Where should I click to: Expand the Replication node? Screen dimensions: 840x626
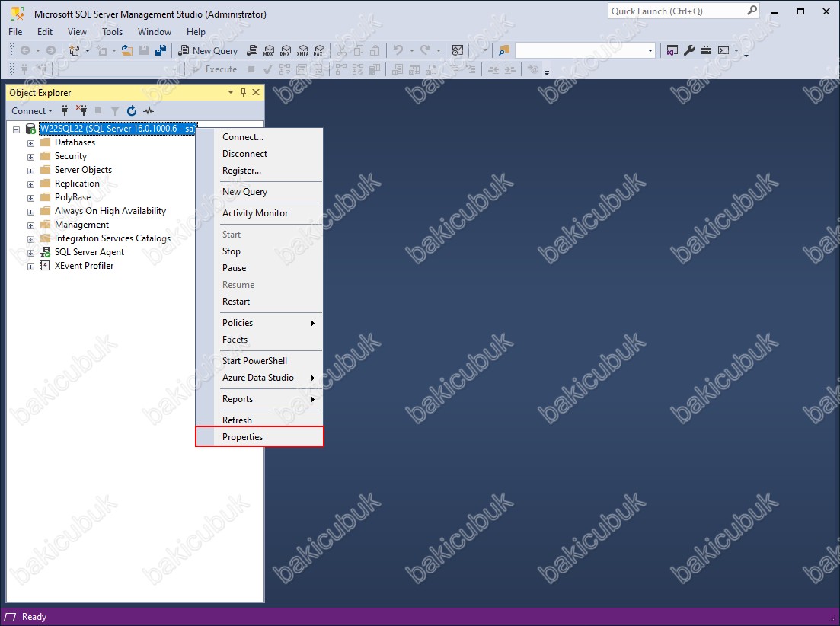click(x=30, y=184)
